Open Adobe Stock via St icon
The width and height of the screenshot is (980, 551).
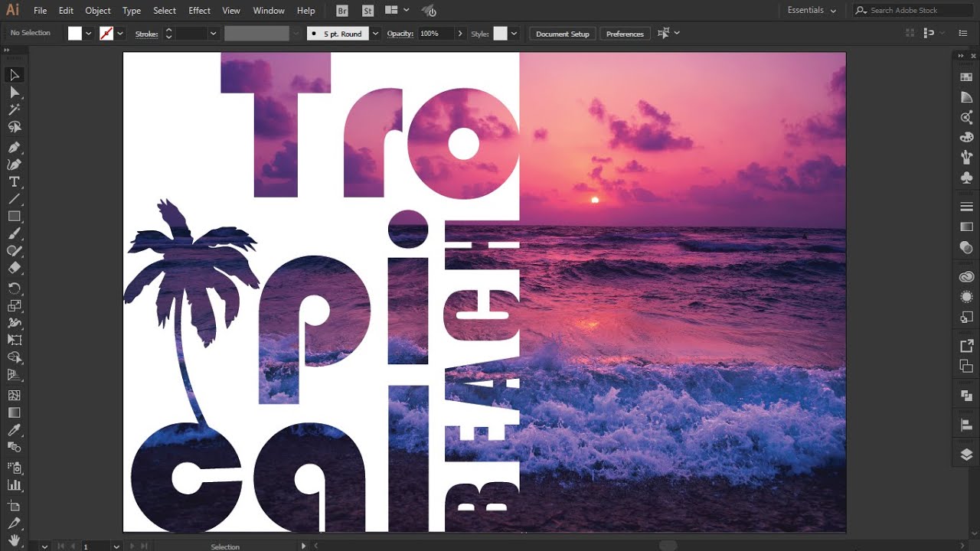367,11
